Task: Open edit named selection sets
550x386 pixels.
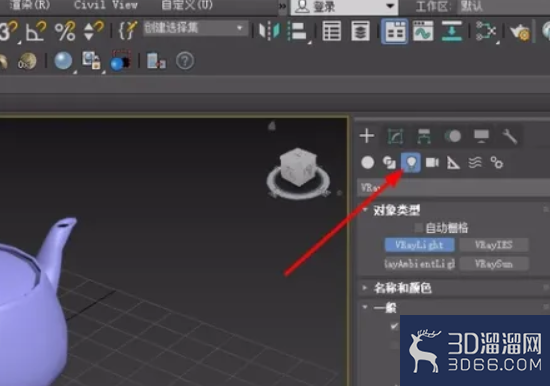Action: click(x=128, y=31)
